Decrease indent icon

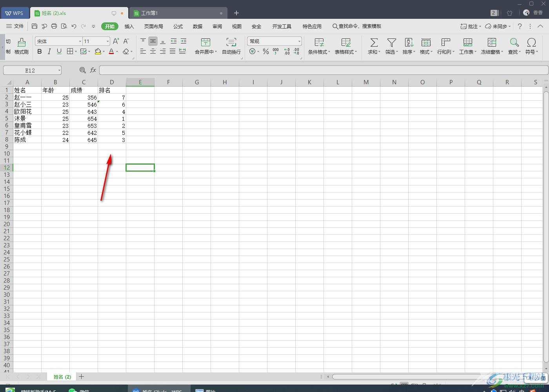pyautogui.click(x=173, y=41)
